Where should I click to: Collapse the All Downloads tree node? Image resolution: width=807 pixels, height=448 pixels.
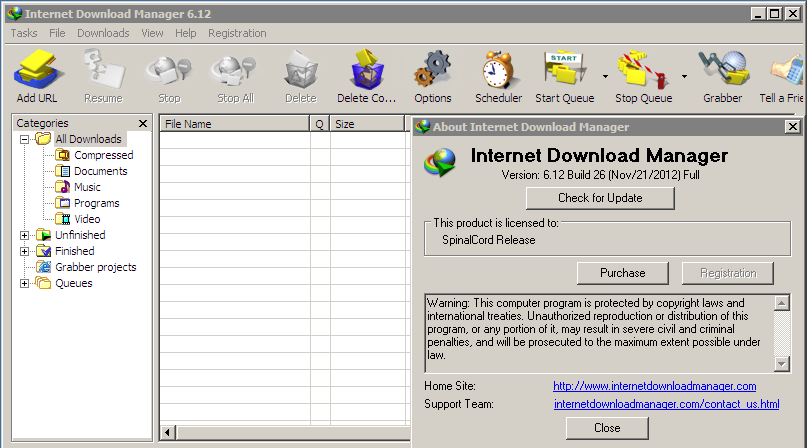tap(24, 140)
